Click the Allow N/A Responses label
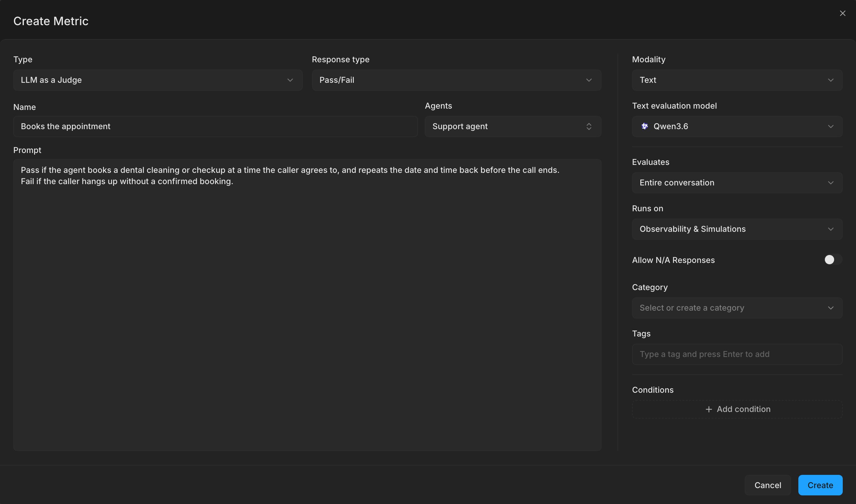Screen dimensions: 856x504 tap(673, 260)
